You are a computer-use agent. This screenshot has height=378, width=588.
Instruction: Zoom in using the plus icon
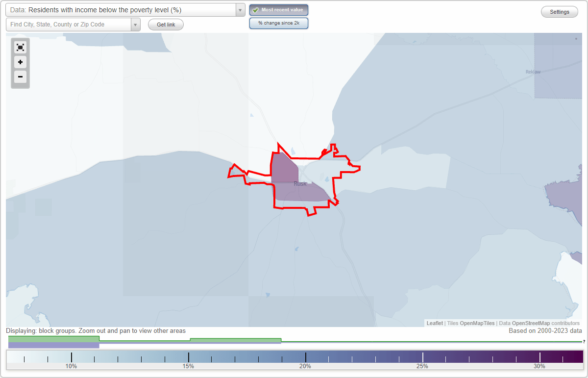tap(20, 62)
